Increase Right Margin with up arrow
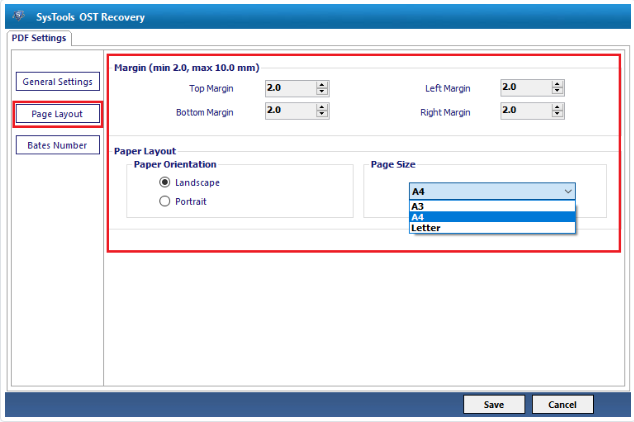The image size is (634, 422). pyautogui.click(x=557, y=108)
